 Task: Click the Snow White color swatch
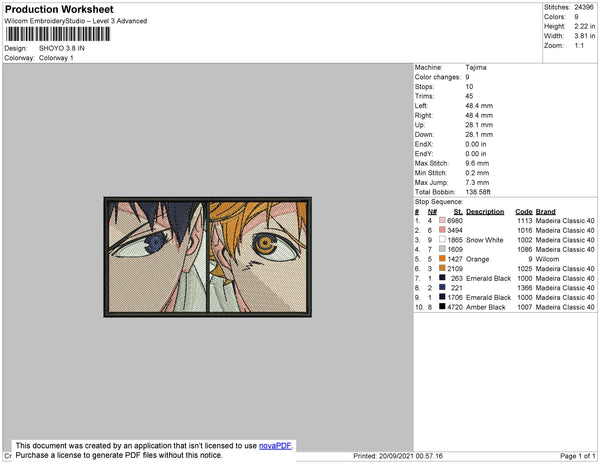pyautogui.click(x=442, y=239)
